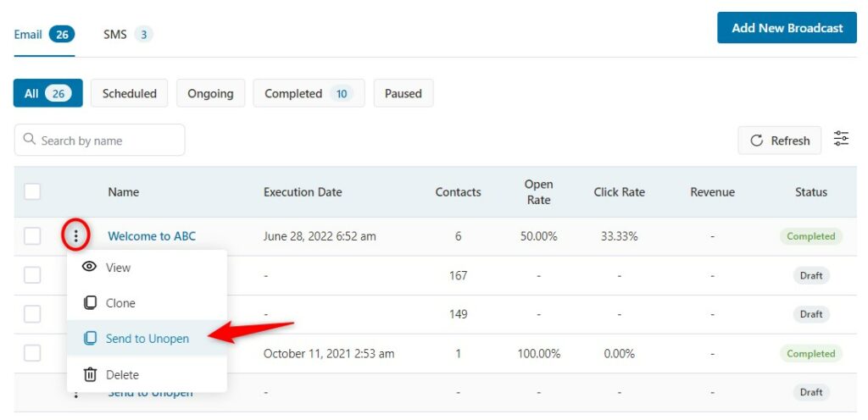Choose Delete from the context menu
The image size is (868, 420).
click(x=147, y=374)
